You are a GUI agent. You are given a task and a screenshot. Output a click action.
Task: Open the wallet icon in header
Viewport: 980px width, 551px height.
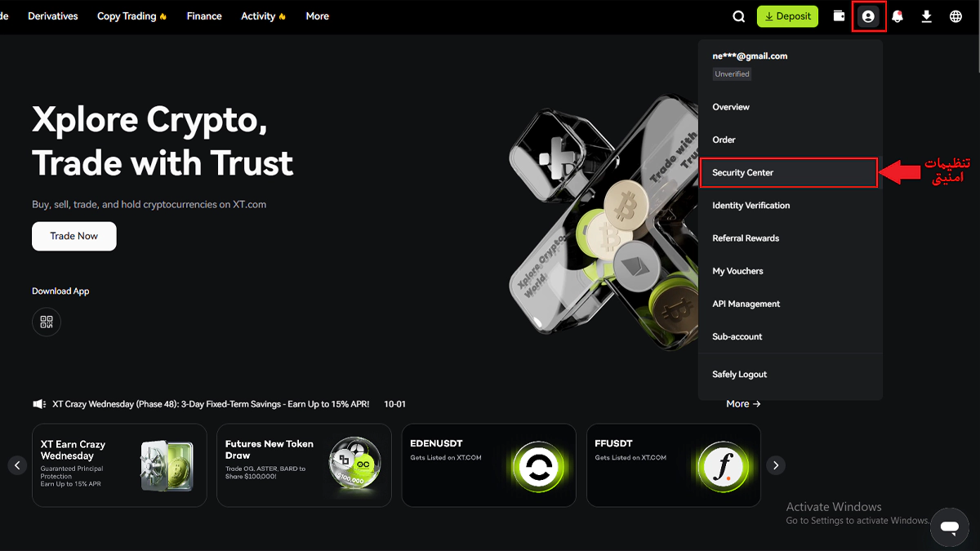click(839, 16)
